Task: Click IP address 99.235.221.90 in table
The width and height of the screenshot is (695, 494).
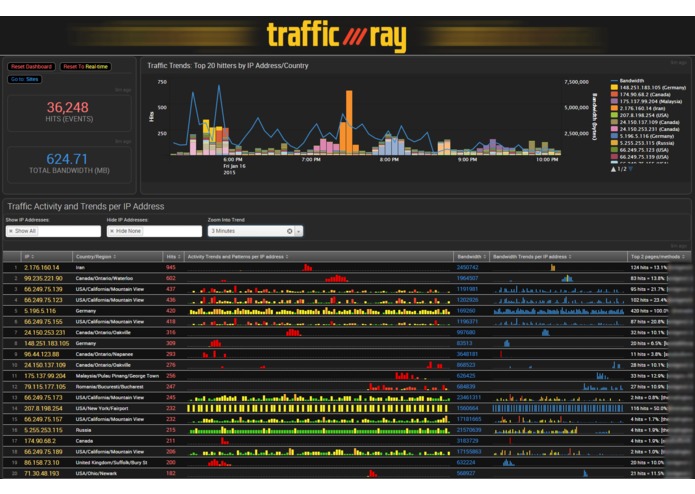Action: pyautogui.click(x=43, y=278)
